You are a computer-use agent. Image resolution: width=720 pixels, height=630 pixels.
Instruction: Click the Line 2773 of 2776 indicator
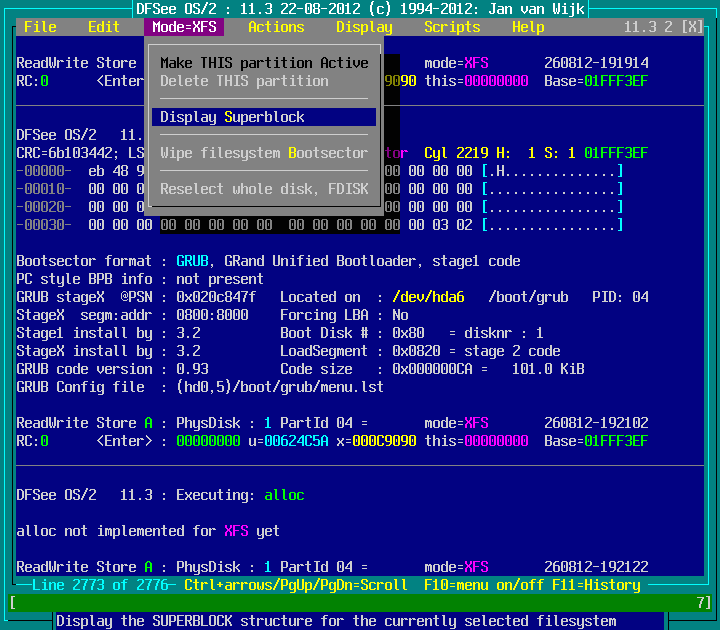click(100, 585)
